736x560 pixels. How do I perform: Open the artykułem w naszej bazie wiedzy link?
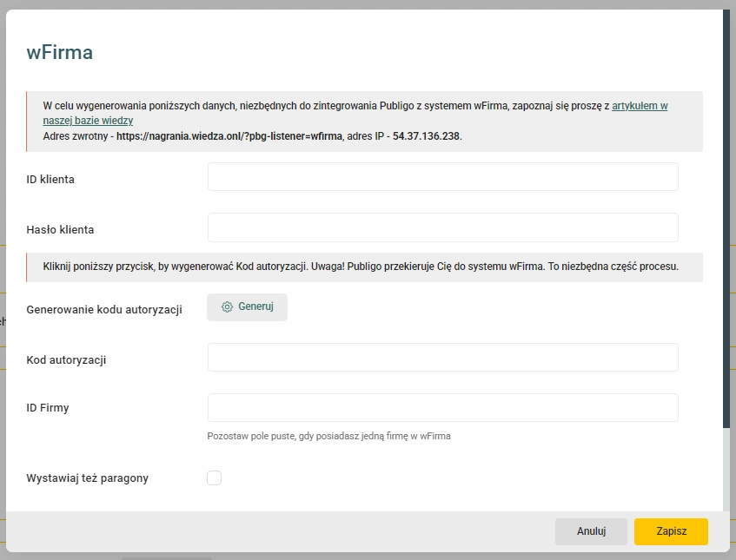tap(640, 106)
